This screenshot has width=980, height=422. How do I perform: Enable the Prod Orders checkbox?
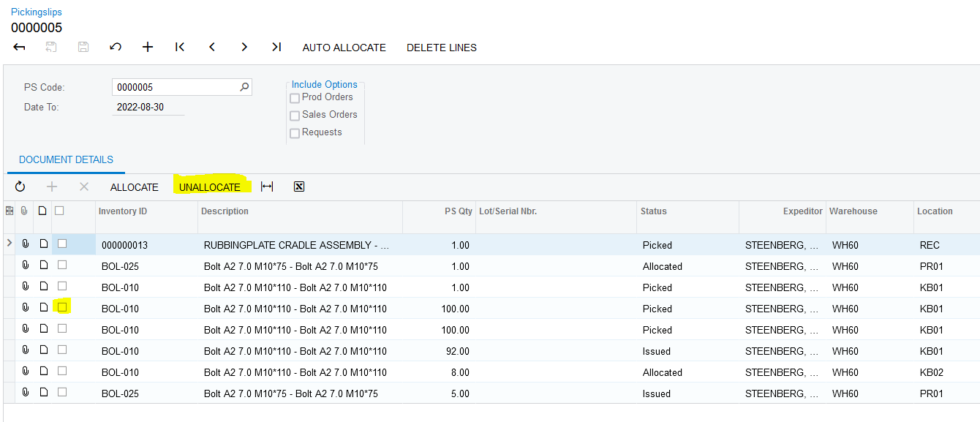[x=295, y=98]
